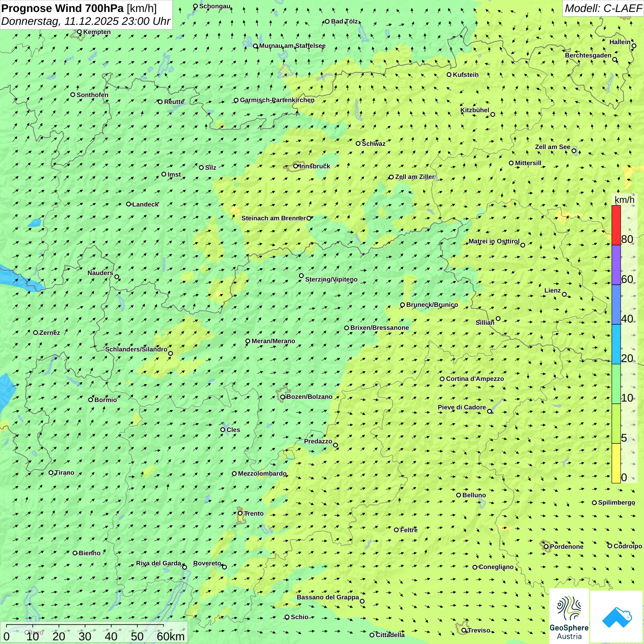Image resolution: width=644 pixels, height=644 pixels.
Task: Click the Innsbruck city marker
Action: coord(296,166)
